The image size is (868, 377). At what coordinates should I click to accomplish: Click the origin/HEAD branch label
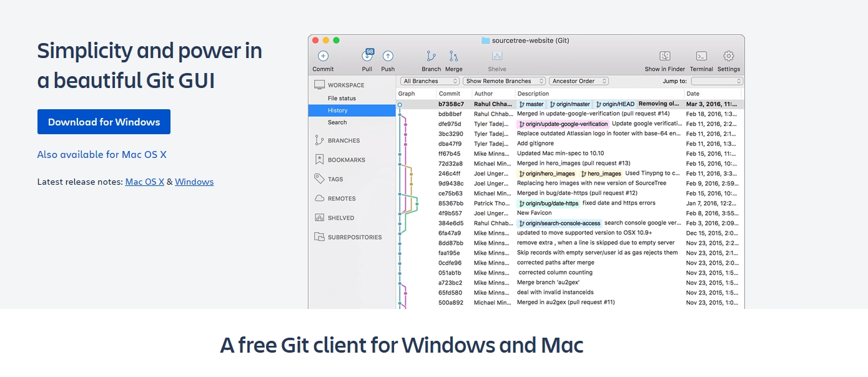(x=615, y=104)
